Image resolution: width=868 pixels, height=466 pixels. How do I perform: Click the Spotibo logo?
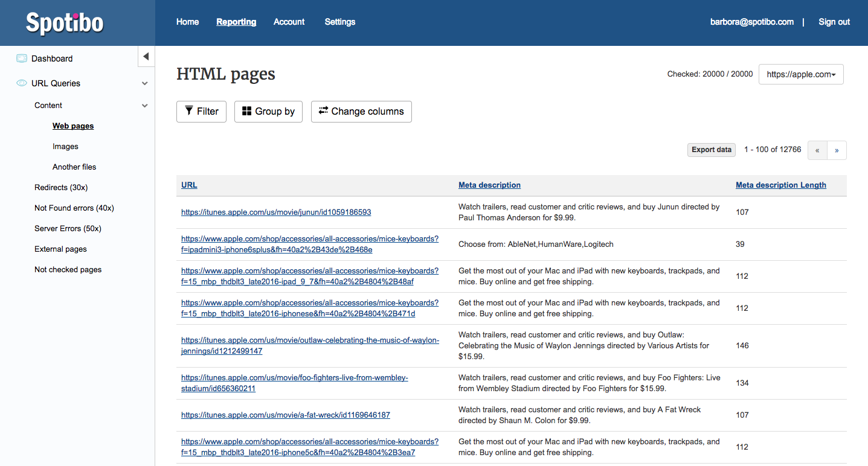point(65,23)
